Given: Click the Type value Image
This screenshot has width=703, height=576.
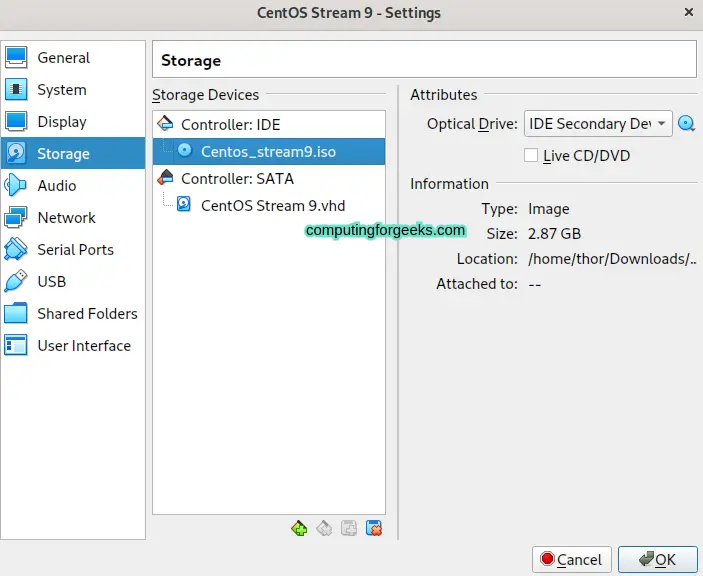Looking at the screenshot, I should point(548,209).
